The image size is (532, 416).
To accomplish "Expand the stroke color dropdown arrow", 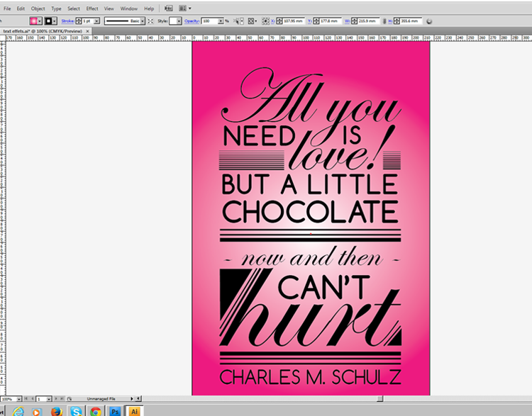I will coord(55,21).
